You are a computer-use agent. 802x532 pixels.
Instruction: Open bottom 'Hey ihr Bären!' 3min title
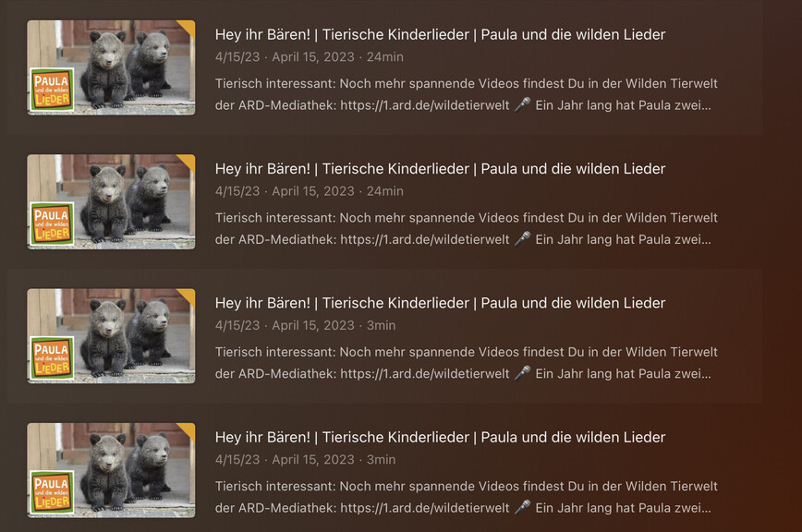pyautogui.click(x=440, y=438)
